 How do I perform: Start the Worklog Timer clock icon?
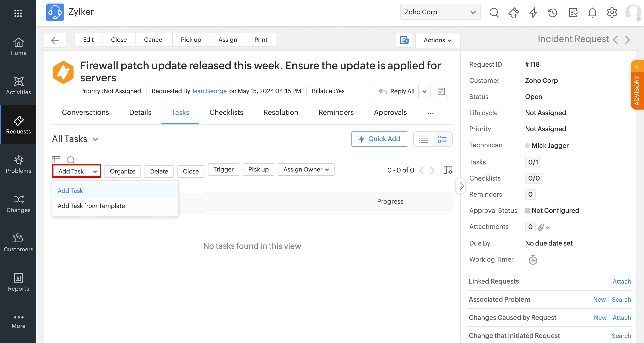point(532,260)
